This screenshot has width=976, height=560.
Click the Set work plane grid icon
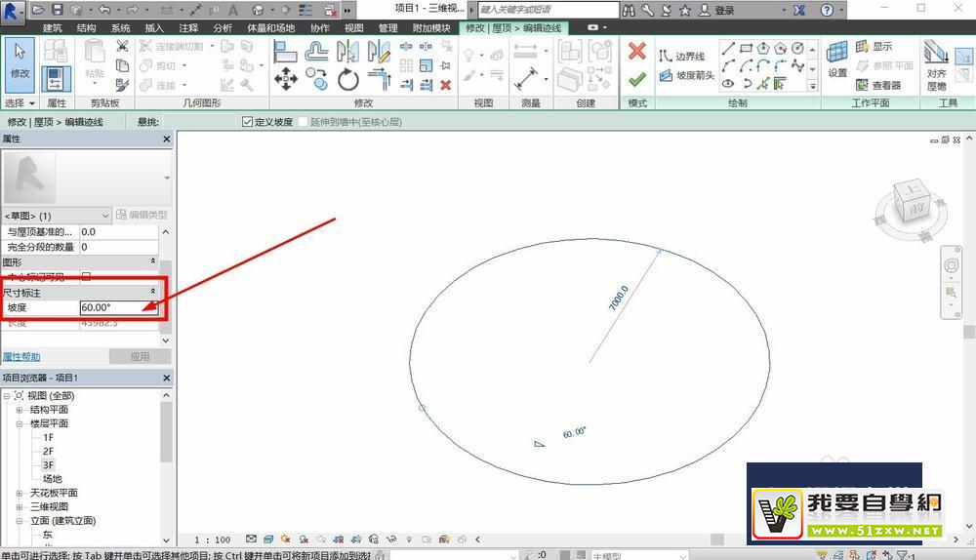pos(836,53)
